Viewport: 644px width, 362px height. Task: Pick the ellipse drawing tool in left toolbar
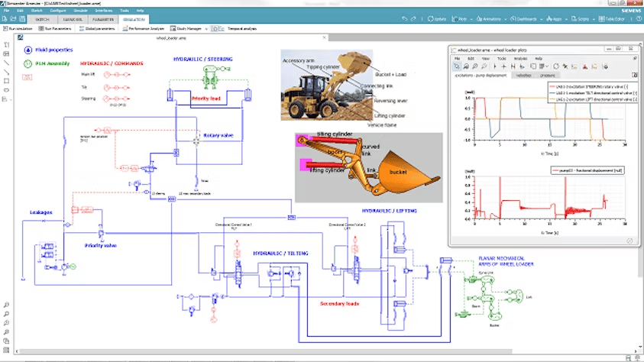pyautogui.click(x=6, y=89)
